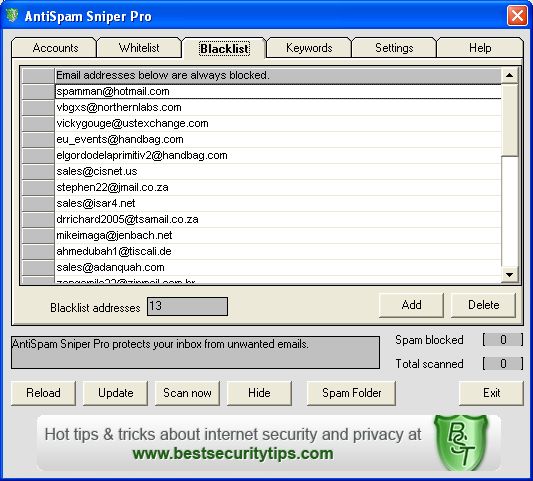This screenshot has width=533, height=481.
Task: Hide the application window with Hide
Action: (259, 393)
